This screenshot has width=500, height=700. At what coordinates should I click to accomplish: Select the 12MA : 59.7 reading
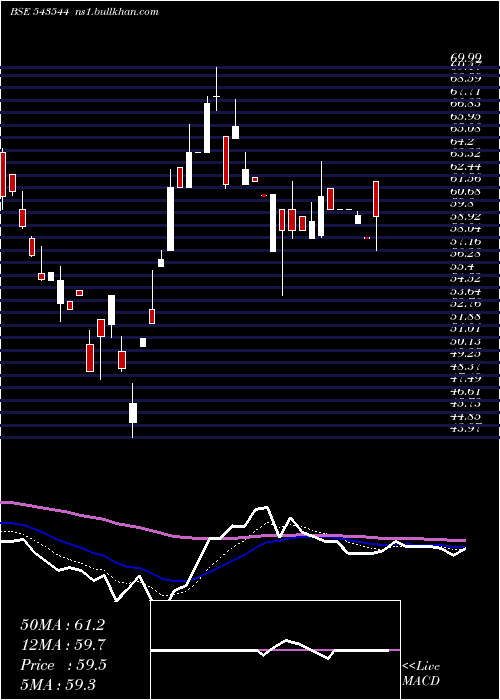click(63, 645)
